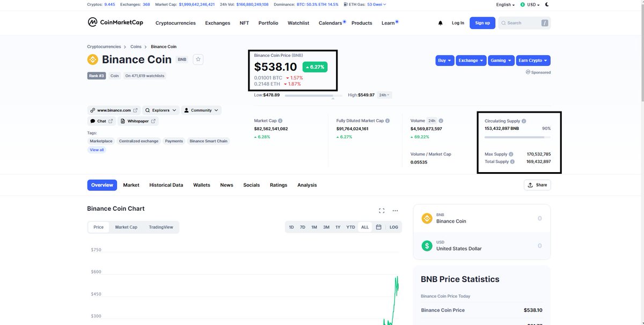Viewport: 644px width, 325px height.
Task: Click Volume info icon
Action: [x=441, y=121]
